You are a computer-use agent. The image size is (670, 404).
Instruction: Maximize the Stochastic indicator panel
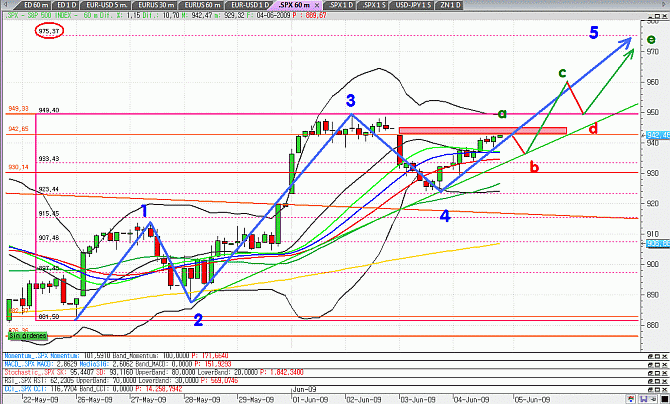point(657,373)
